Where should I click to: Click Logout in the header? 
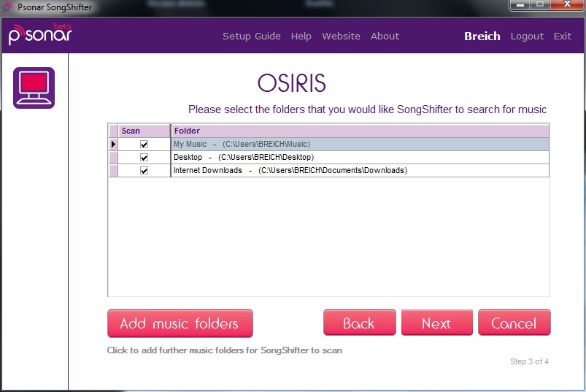pos(527,36)
